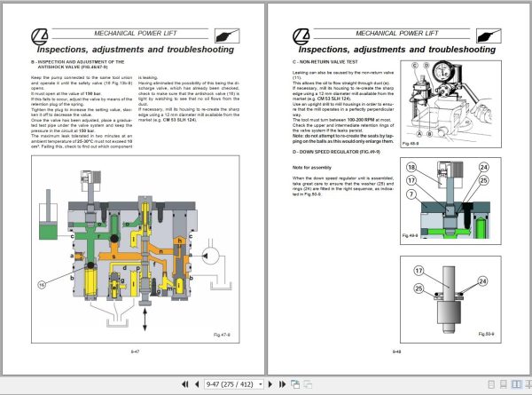This screenshot has height=395, width=532.
Task: Click the right page title 'Inspections, adjustments and troubleshooting'
Action: [397, 50]
